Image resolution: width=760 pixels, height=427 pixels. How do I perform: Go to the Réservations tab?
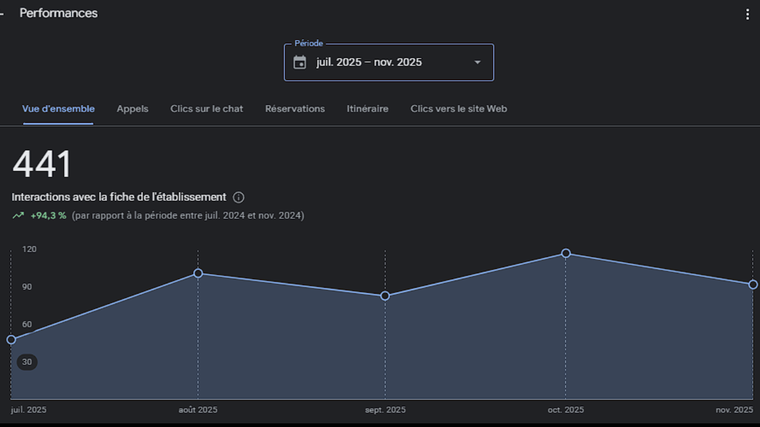coord(294,108)
